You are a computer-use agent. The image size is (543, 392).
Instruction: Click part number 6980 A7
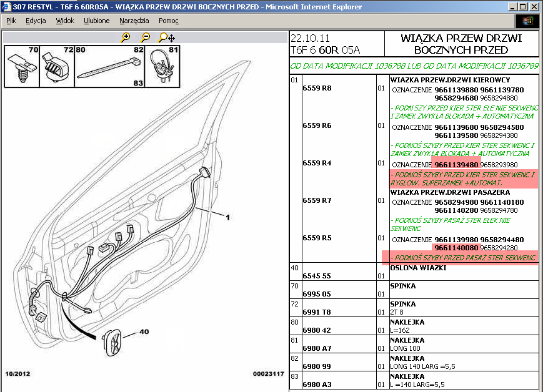point(317,348)
